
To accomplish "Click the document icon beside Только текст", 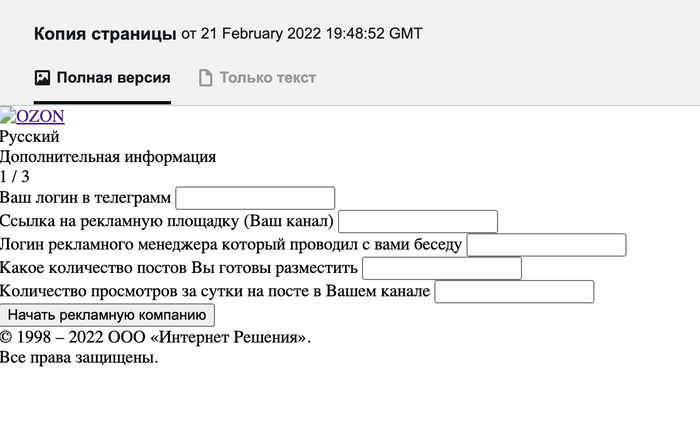I will [x=206, y=78].
